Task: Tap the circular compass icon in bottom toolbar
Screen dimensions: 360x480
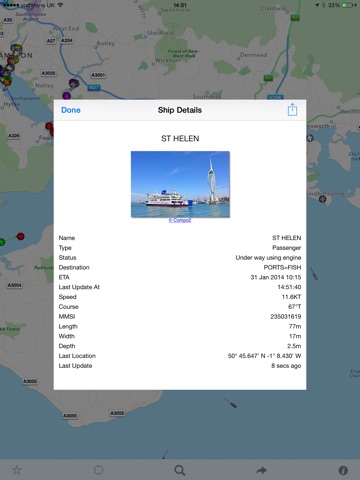Action: (99, 470)
